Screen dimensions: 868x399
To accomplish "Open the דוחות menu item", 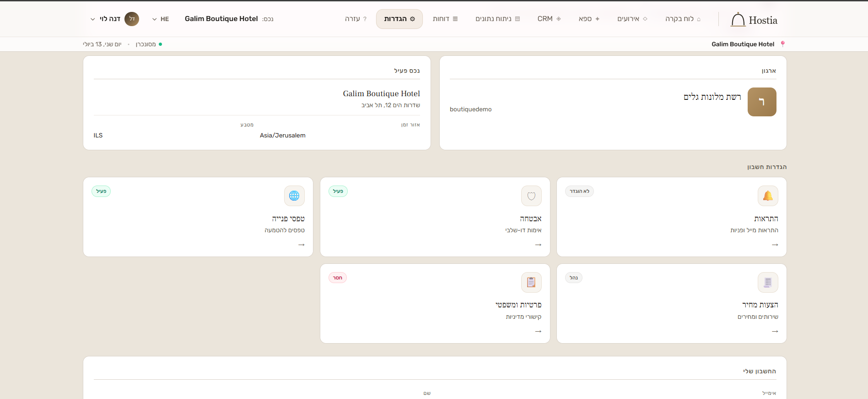I will coord(445,19).
